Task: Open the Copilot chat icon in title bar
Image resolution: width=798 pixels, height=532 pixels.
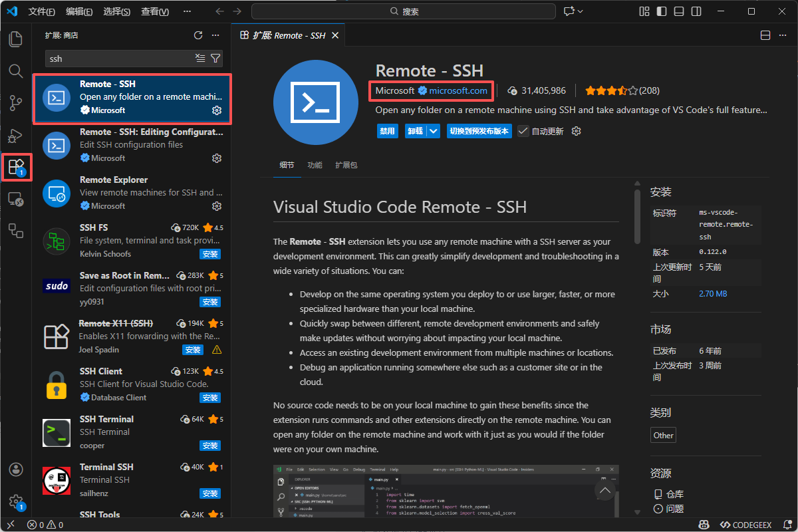Action: click(x=569, y=11)
